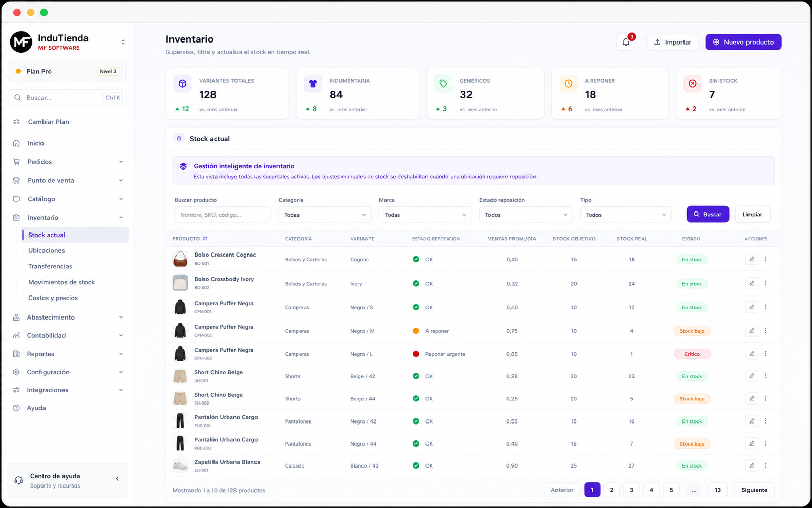This screenshot has height=508, width=812.
Task: Open the Categoría dropdown
Action: click(x=325, y=215)
